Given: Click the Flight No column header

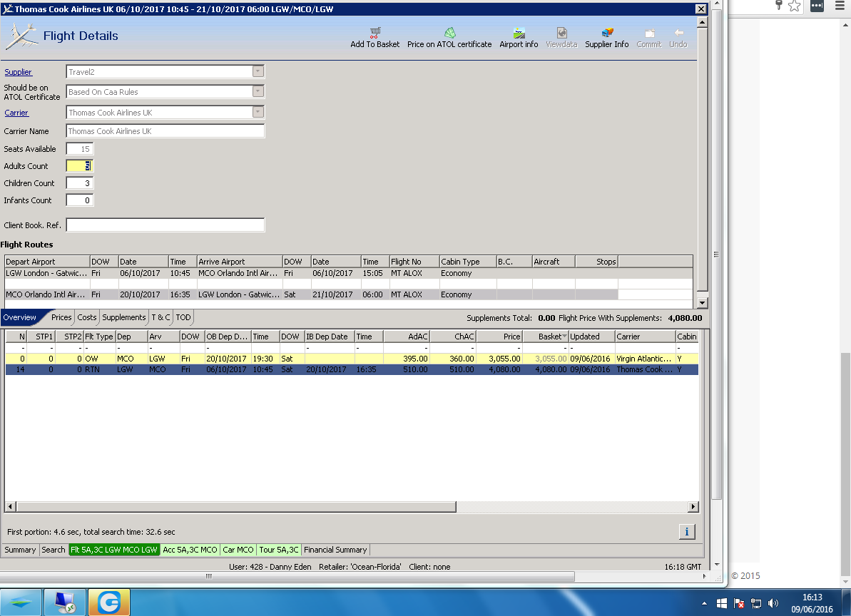Looking at the screenshot, I should point(414,262).
